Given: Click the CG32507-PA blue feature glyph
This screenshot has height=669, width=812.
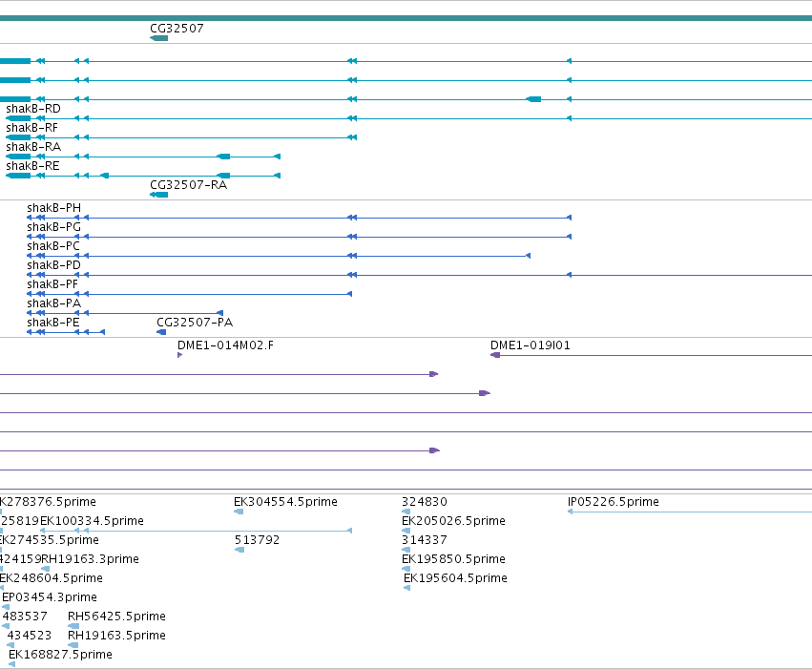Looking at the screenshot, I should [x=161, y=332].
